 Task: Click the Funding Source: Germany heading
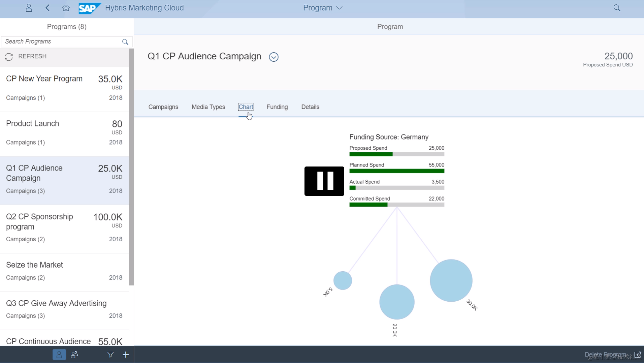389,137
